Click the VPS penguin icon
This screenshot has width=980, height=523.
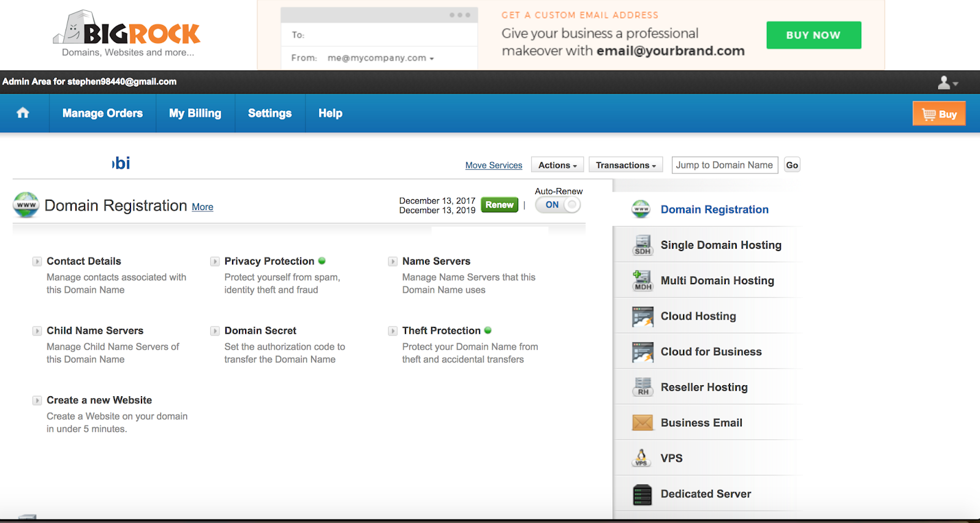[x=641, y=458]
